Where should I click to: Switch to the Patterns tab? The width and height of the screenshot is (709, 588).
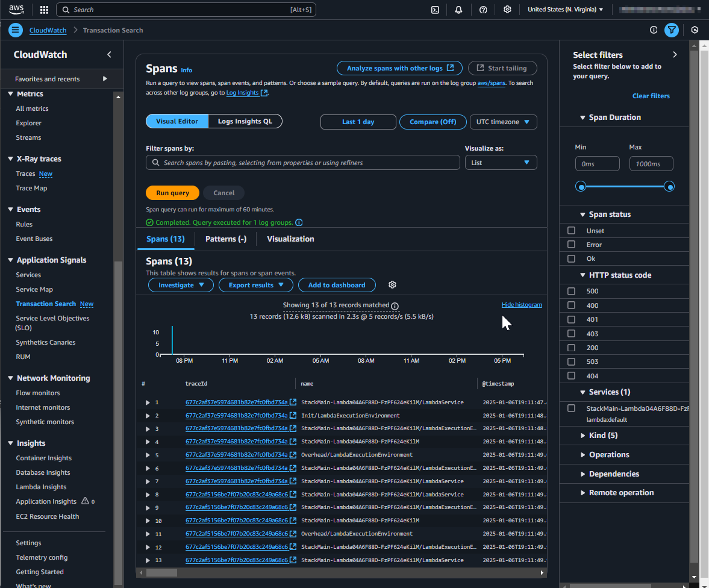[225, 239]
